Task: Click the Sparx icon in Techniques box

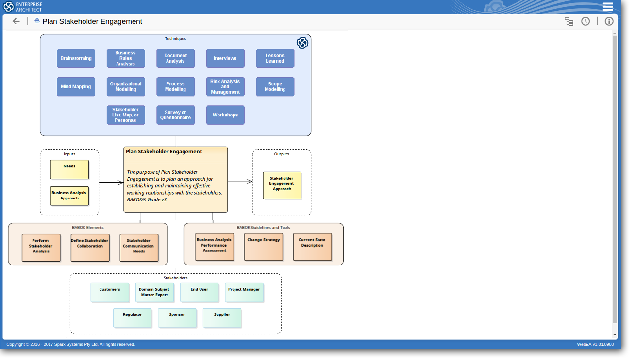Action: click(x=302, y=43)
